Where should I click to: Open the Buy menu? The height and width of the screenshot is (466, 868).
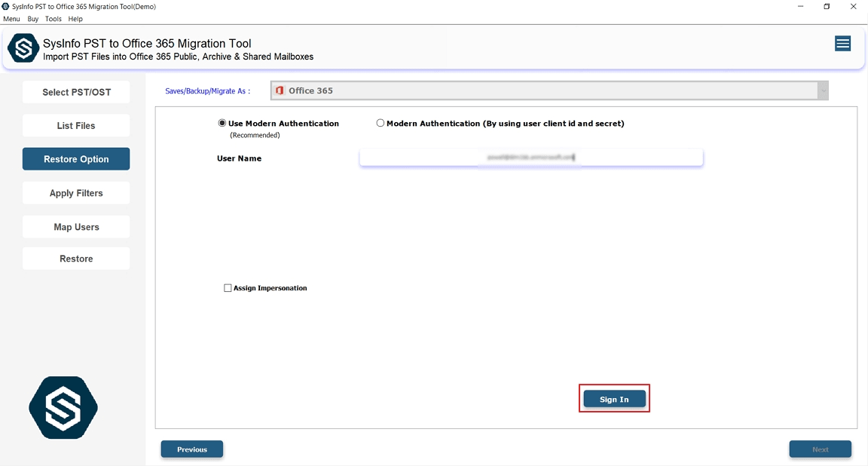tap(33, 19)
